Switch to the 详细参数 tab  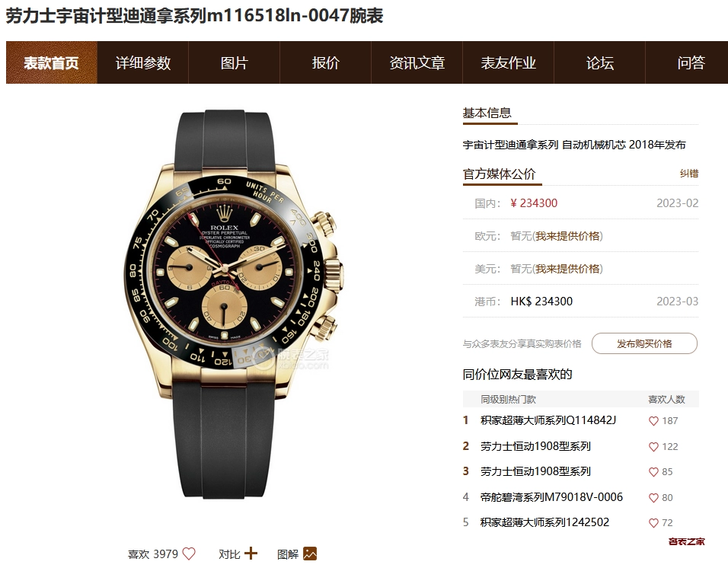point(143,62)
